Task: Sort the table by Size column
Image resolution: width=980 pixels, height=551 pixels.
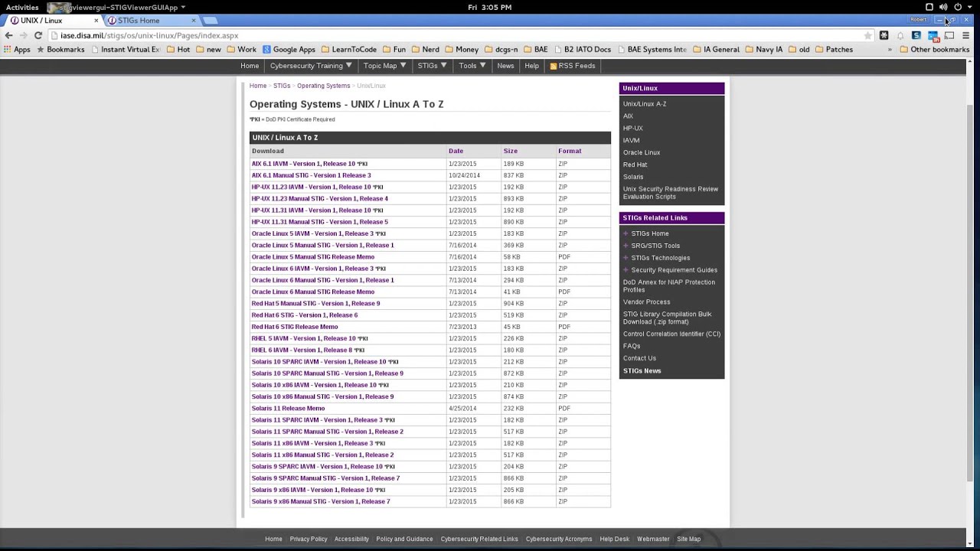Action: coord(510,151)
